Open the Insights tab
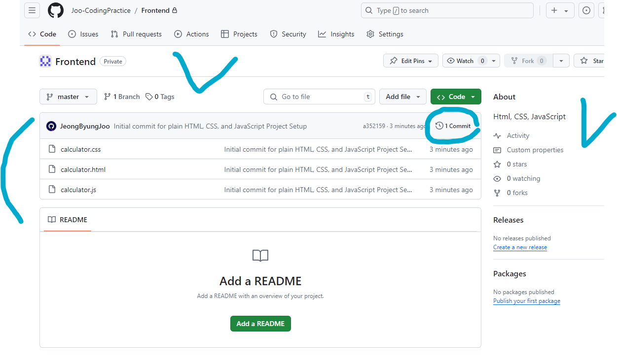This screenshot has width=617, height=364. click(336, 34)
